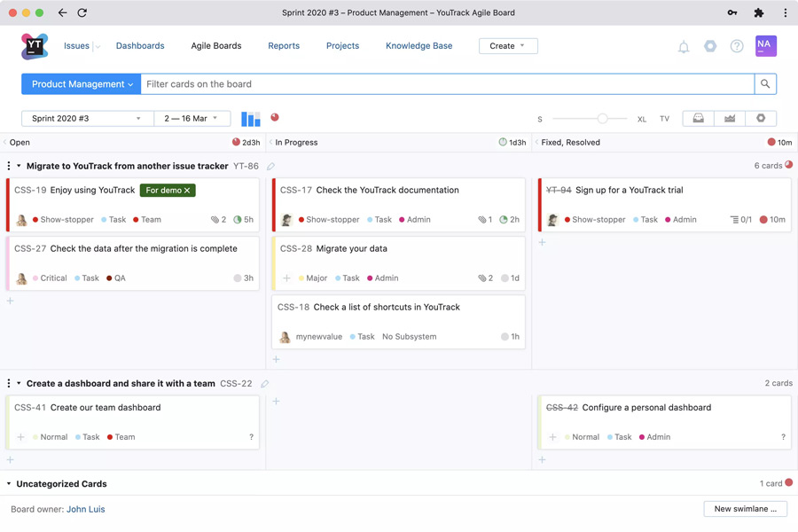Add a card below YT-94 in Fixed
The width and height of the screenshot is (798, 532).
coord(542,242)
